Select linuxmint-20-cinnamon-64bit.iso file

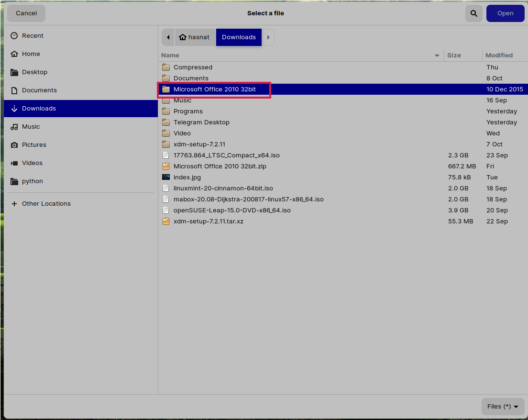[x=223, y=188]
